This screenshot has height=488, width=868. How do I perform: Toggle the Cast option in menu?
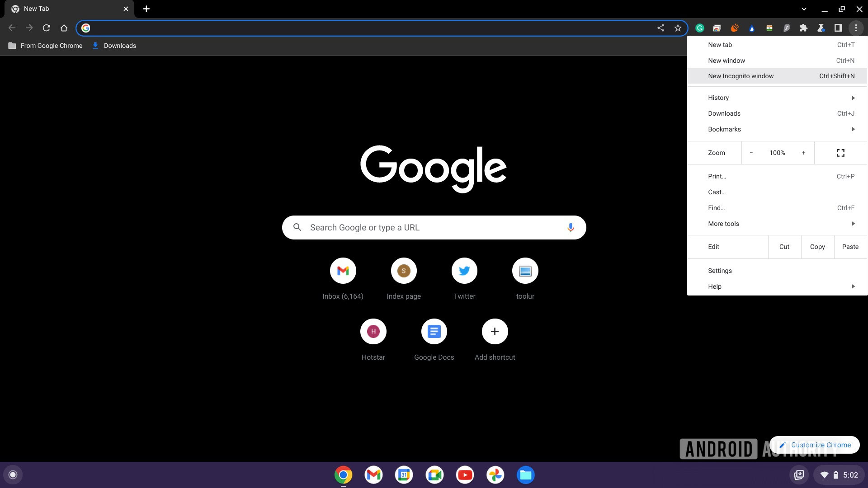pyautogui.click(x=717, y=192)
